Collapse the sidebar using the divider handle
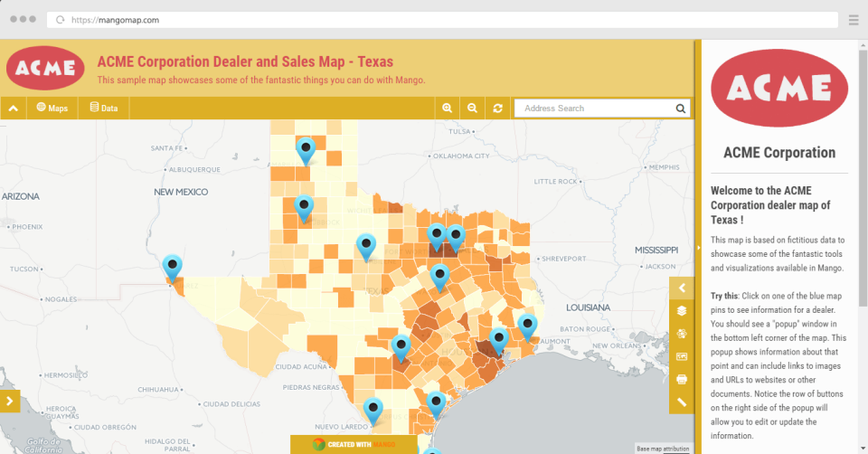 click(x=698, y=248)
